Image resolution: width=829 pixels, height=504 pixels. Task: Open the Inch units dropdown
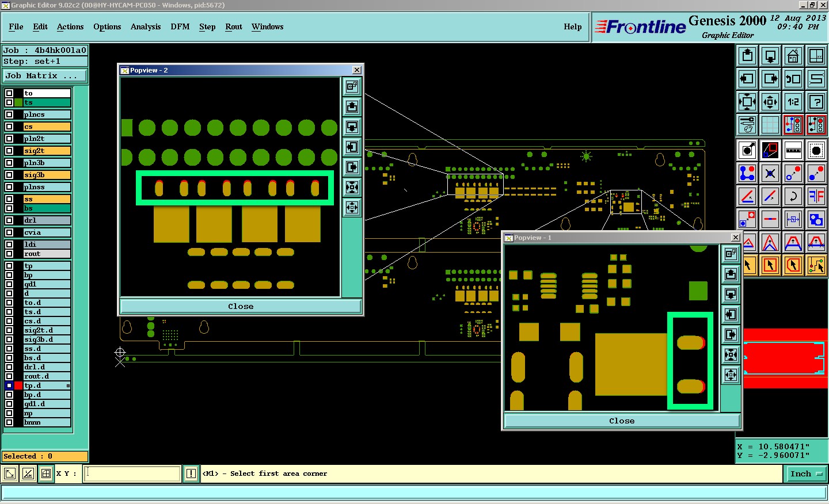click(805, 474)
